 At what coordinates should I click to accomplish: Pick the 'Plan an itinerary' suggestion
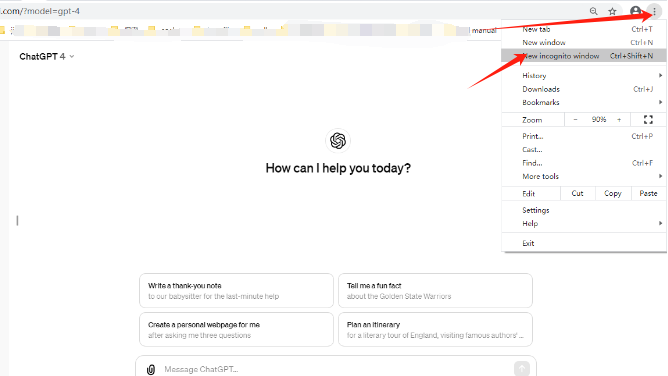click(x=435, y=330)
